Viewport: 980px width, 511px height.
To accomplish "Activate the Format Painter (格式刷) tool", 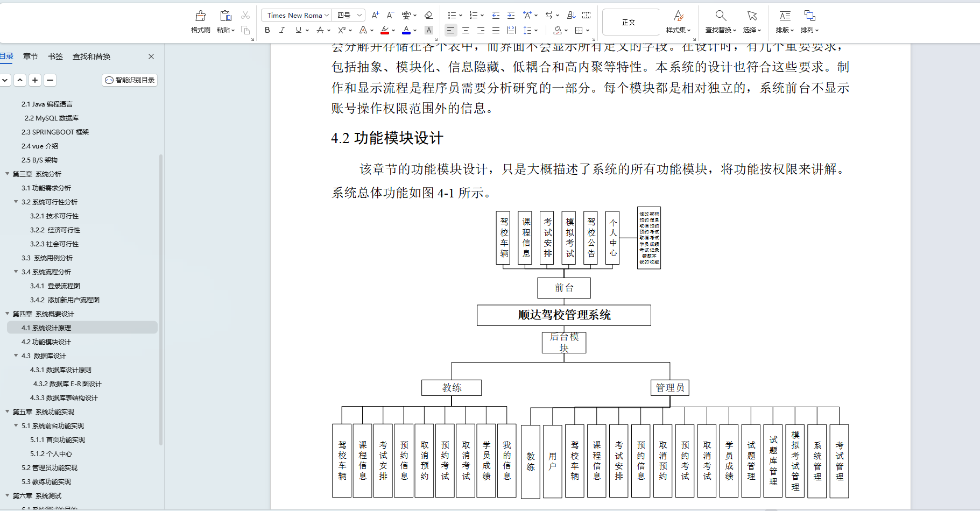I will click(x=200, y=22).
